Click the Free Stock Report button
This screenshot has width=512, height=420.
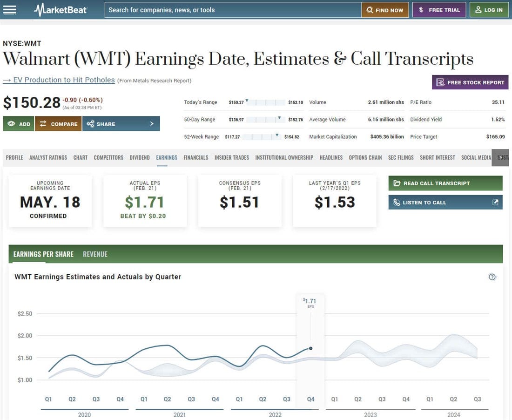tap(470, 82)
